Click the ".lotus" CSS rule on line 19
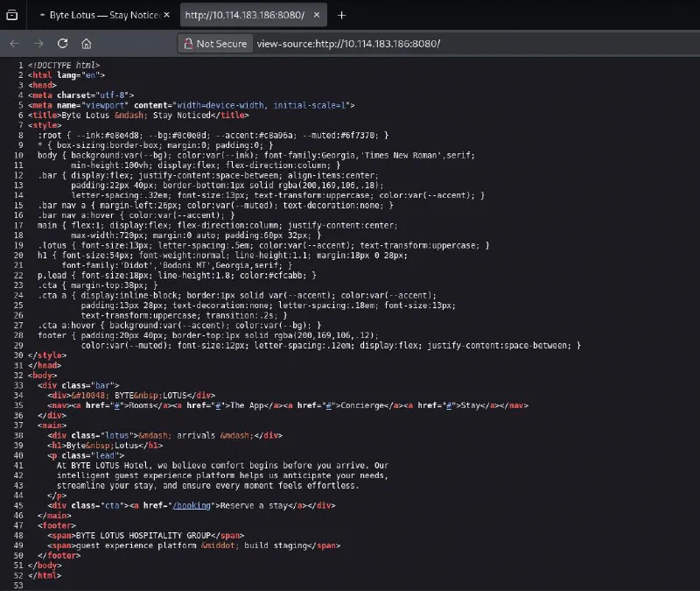The height and width of the screenshot is (591, 700). (263, 245)
